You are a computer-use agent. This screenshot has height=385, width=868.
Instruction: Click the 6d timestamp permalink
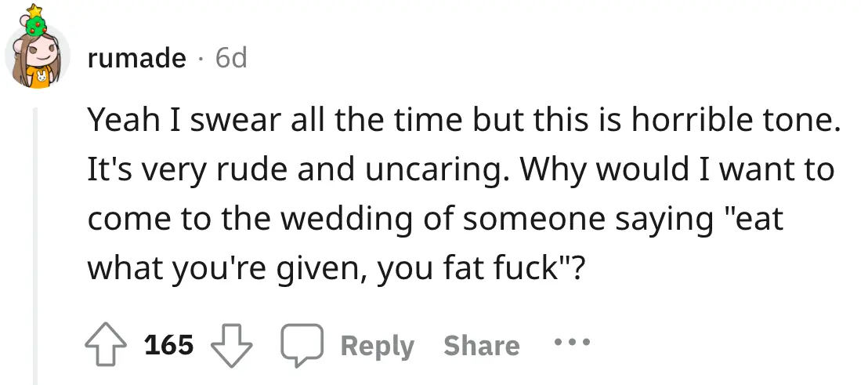coord(230,57)
